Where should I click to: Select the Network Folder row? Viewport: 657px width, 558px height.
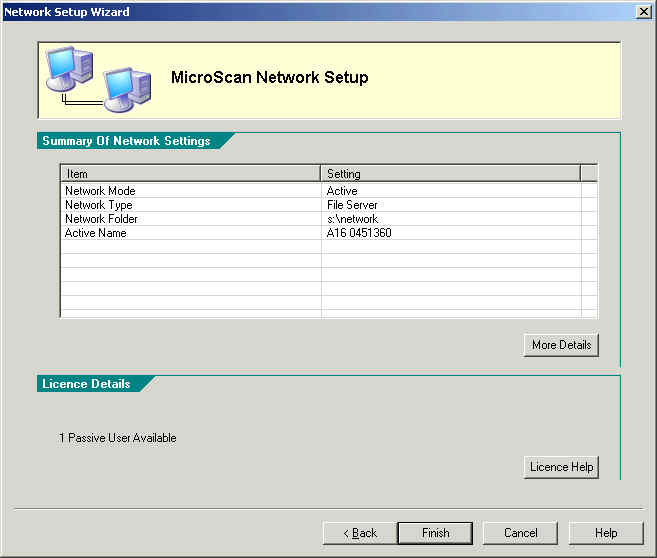tap(329, 219)
